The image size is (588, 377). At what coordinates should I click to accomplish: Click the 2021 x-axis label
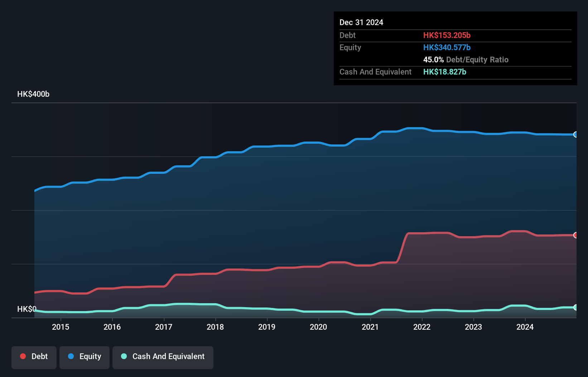click(370, 327)
